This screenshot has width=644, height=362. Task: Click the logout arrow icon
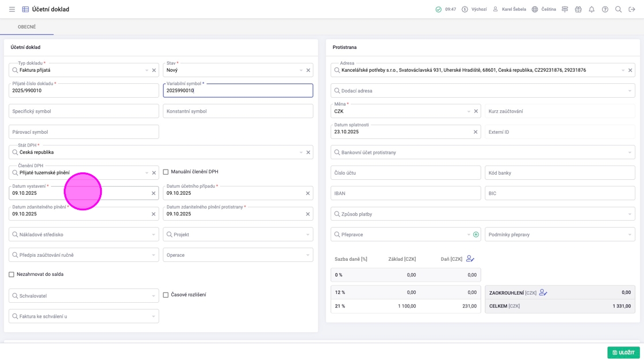[x=631, y=9]
